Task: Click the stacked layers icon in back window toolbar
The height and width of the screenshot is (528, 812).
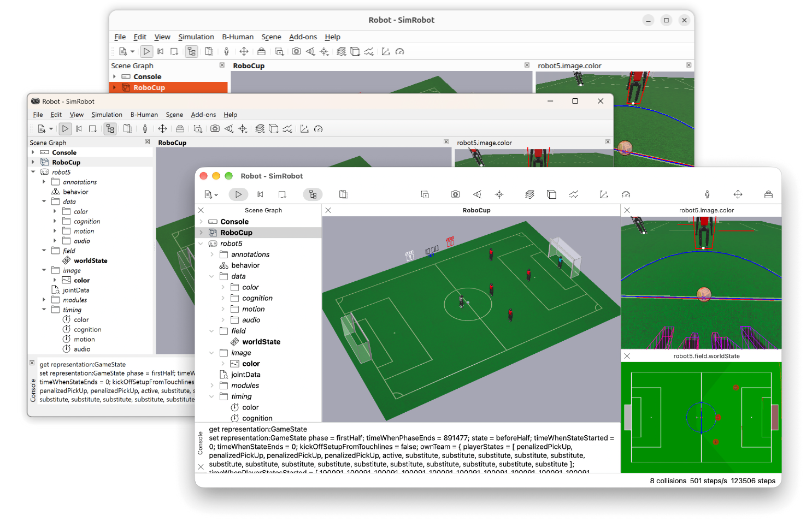Action: click(342, 51)
